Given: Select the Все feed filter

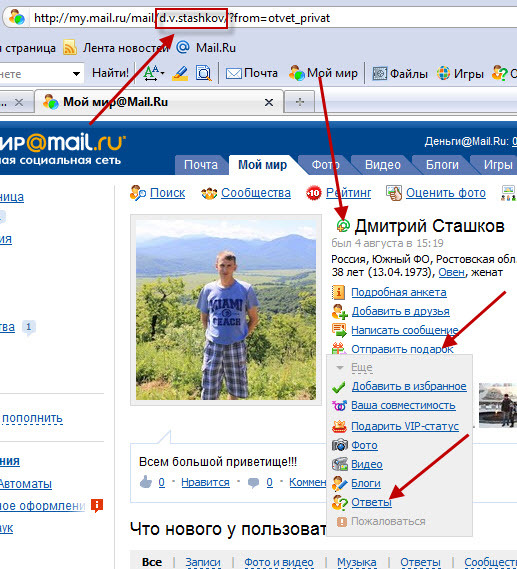Looking at the screenshot, I should [x=152, y=562].
